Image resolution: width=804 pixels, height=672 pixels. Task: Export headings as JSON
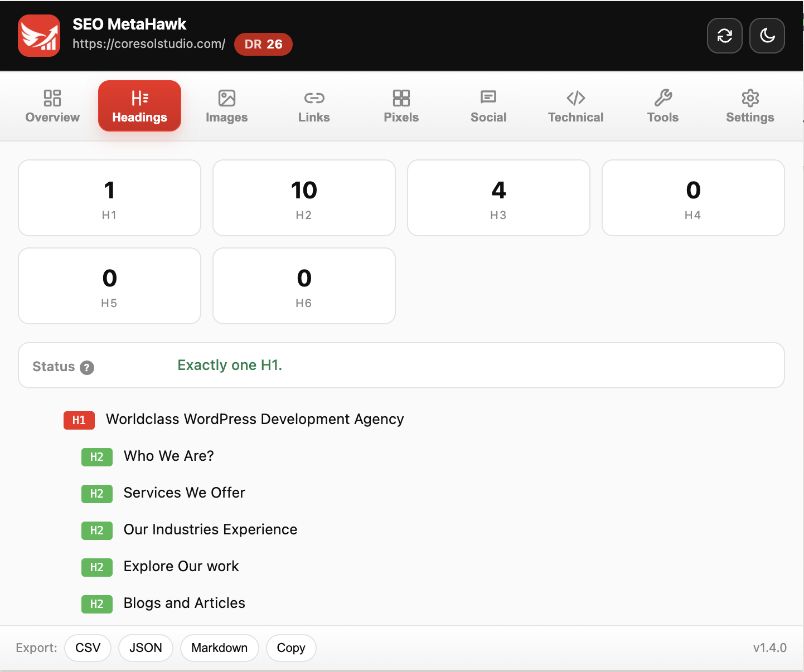tap(146, 648)
